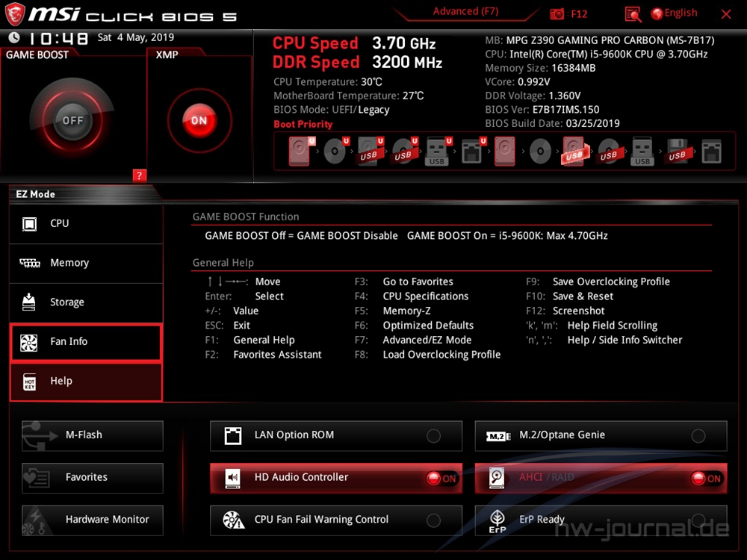747x560 pixels.
Task: Click the General Help heading
Action: tap(223, 262)
